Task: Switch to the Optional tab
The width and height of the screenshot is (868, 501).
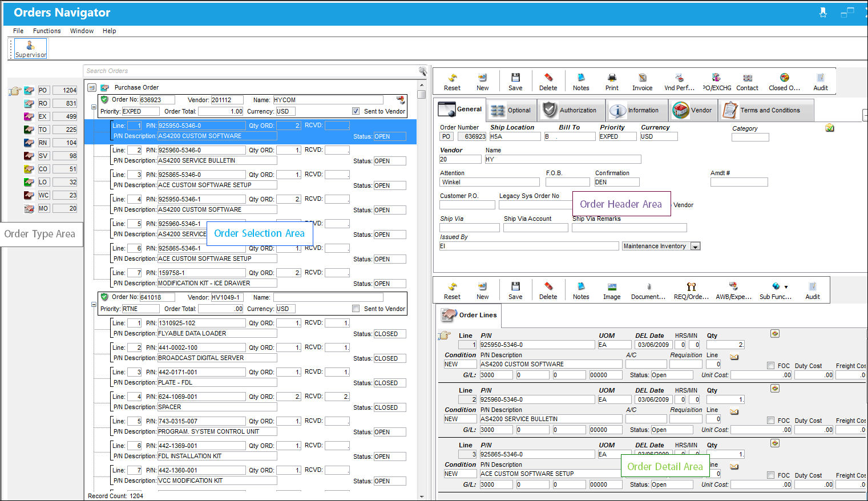Action: (511, 110)
